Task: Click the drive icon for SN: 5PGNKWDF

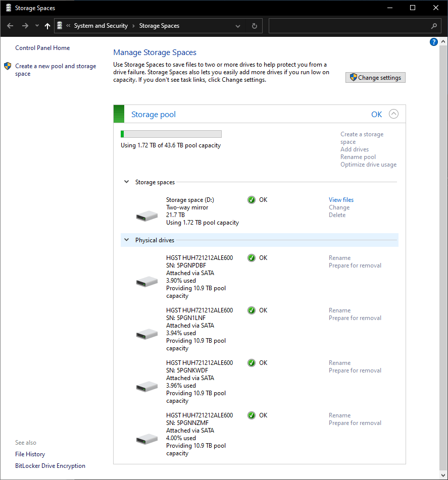Action: (147, 387)
